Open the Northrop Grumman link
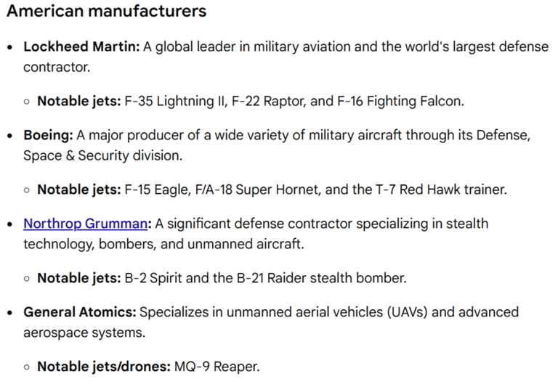Screen dimensions: 558x392 pyautogui.click(x=85, y=224)
